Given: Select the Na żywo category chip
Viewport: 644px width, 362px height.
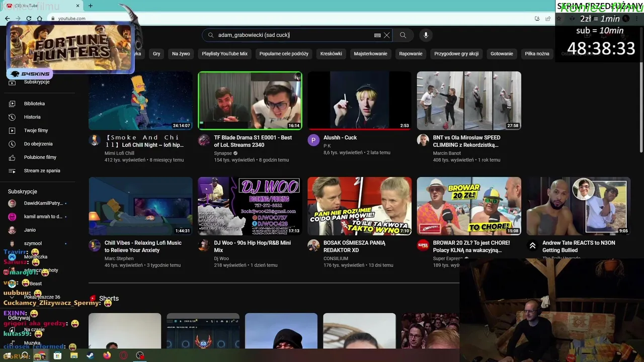Looking at the screenshot, I should point(181,54).
